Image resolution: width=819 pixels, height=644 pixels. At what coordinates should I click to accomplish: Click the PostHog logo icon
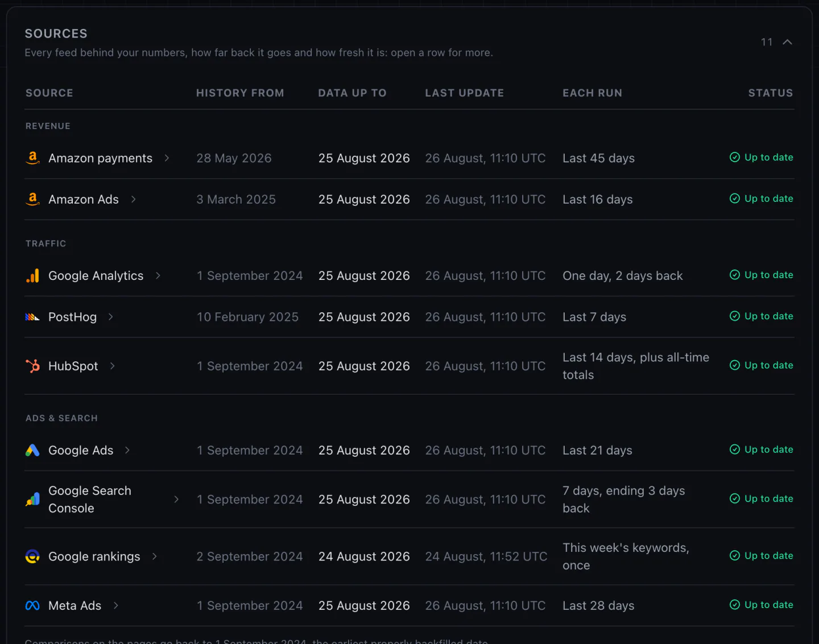(x=32, y=317)
